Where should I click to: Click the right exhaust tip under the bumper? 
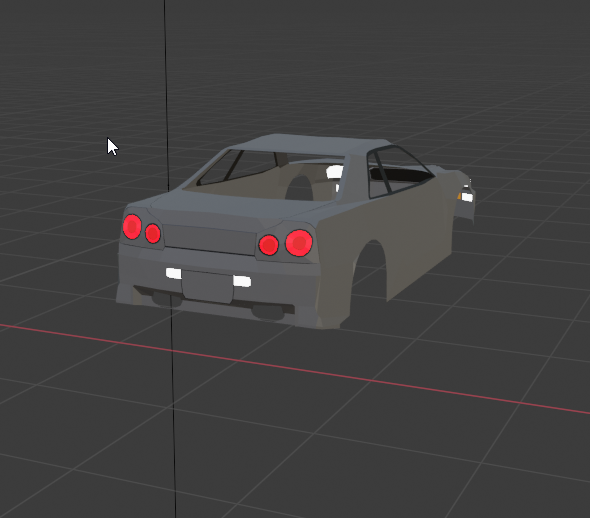[x=269, y=312]
